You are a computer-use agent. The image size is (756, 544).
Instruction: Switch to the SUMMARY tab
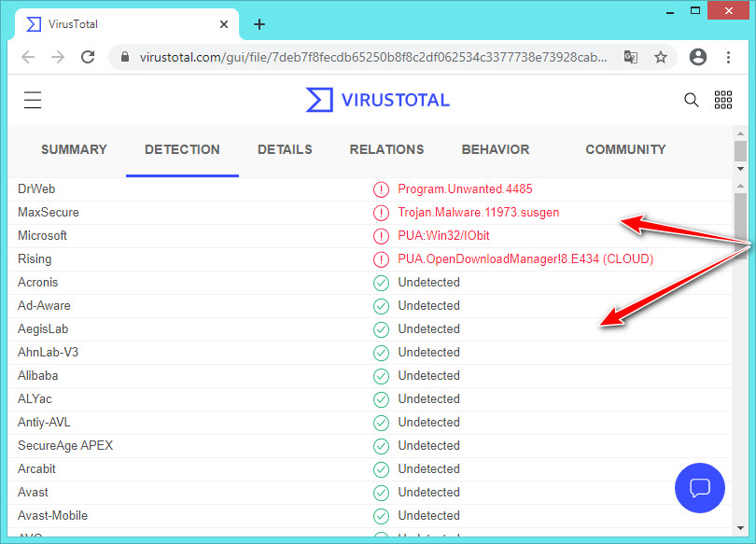pos(74,150)
